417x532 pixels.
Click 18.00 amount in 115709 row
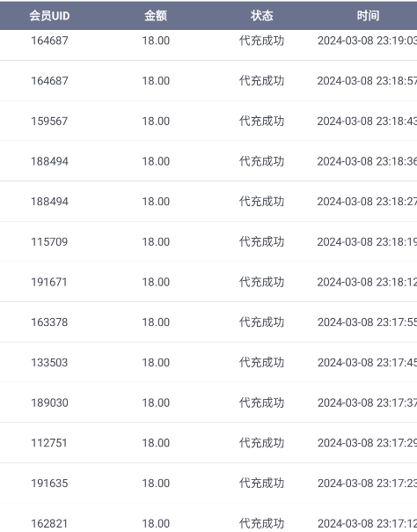[156, 242]
